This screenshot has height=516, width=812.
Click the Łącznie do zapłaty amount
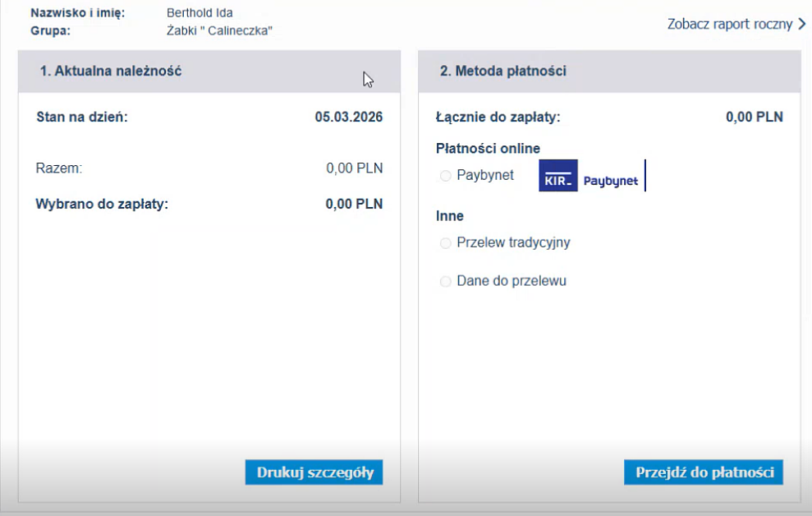pos(754,117)
